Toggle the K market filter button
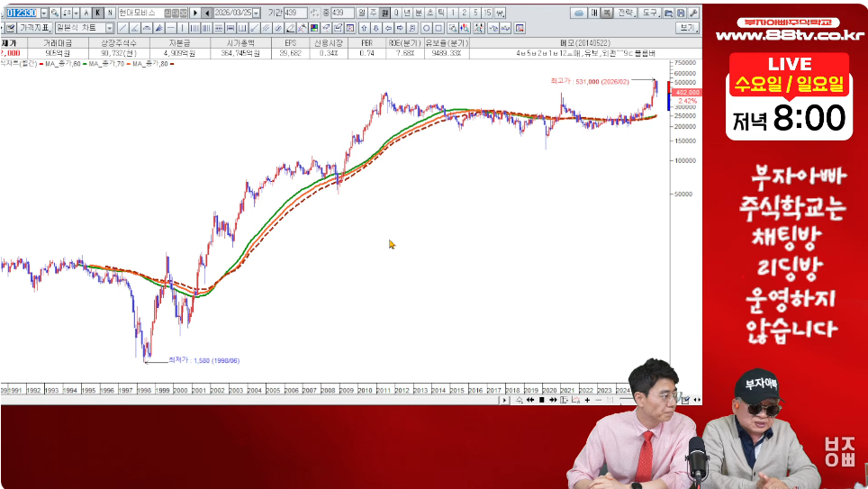 pos(98,14)
